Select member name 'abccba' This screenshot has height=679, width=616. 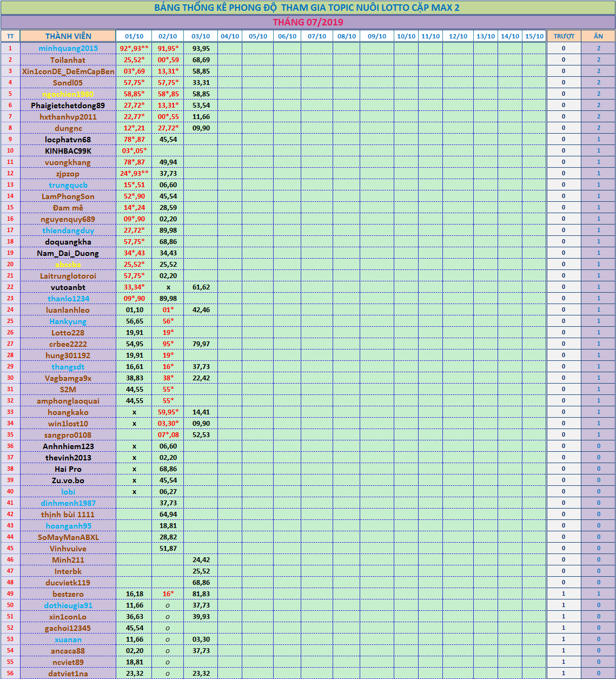tap(68, 264)
